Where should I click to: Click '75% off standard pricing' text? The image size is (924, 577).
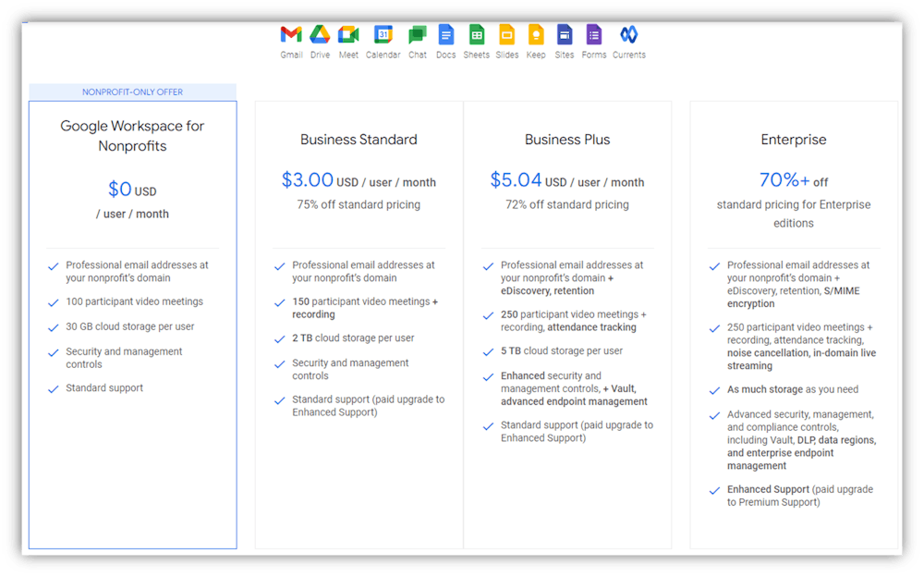pos(359,204)
